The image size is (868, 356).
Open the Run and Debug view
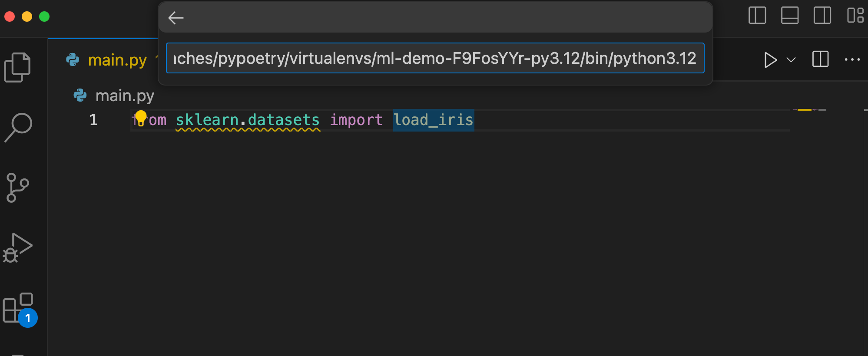coord(18,247)
